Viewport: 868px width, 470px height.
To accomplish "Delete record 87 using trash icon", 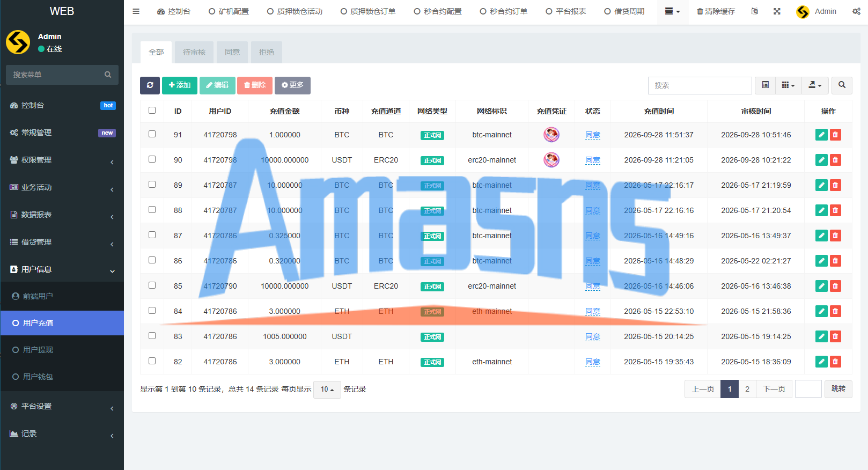I will click(835, 236).
